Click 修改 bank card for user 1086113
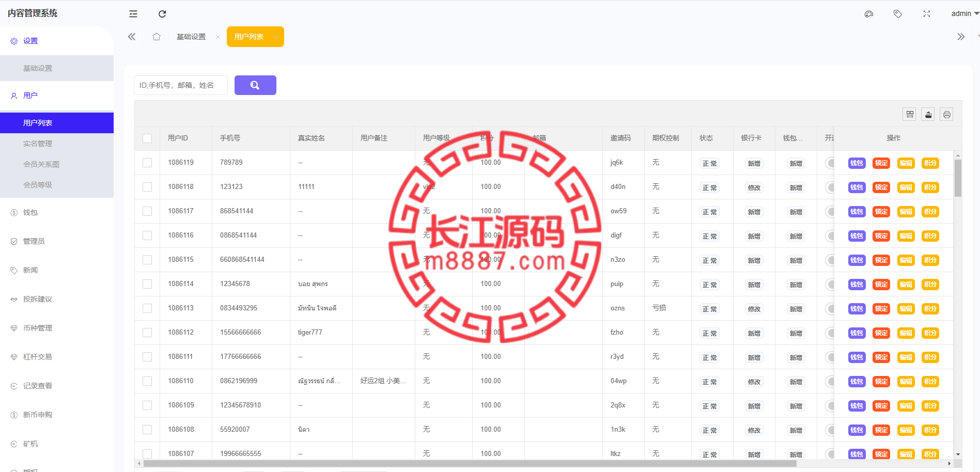The image size is (980, 472). (x=754, y=309)
